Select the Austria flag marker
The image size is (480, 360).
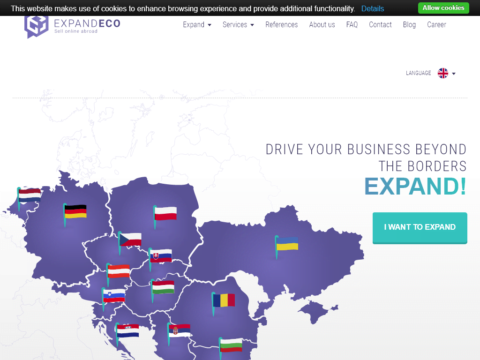pyautogui.click(x=118, y=272)
